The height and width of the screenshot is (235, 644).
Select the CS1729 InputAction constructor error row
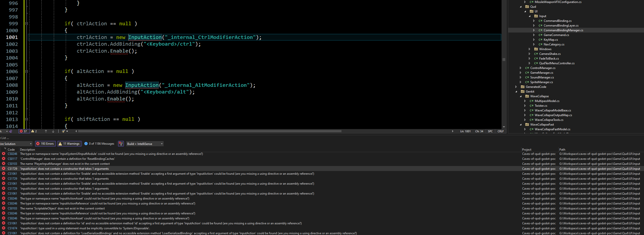tap(64, 169)
